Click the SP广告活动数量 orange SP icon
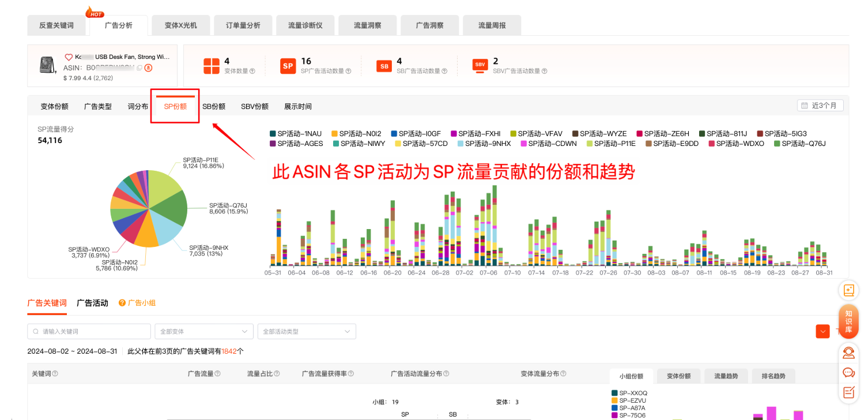The image size is (868, 420). (x=288, y=66)
